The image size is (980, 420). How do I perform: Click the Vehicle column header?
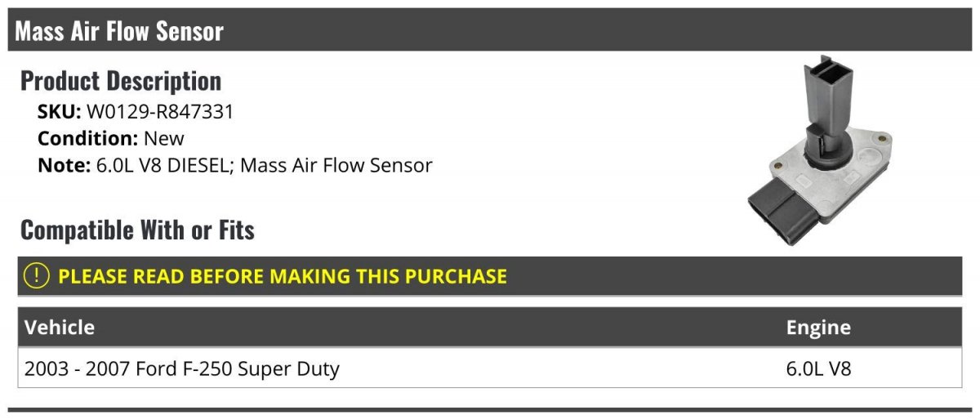[60, 328]
